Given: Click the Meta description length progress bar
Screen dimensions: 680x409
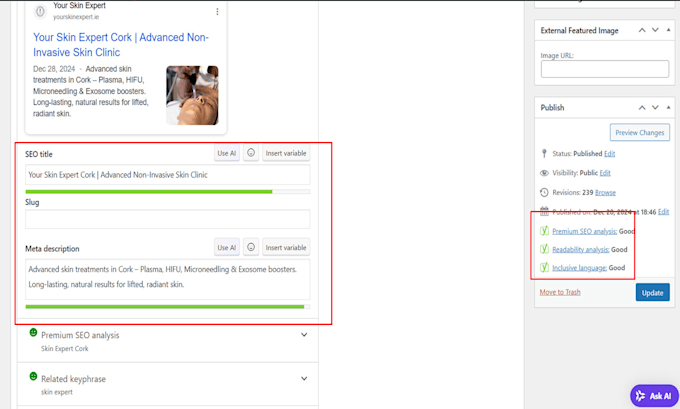Looking at the screenshot, I should coord(167,307).
